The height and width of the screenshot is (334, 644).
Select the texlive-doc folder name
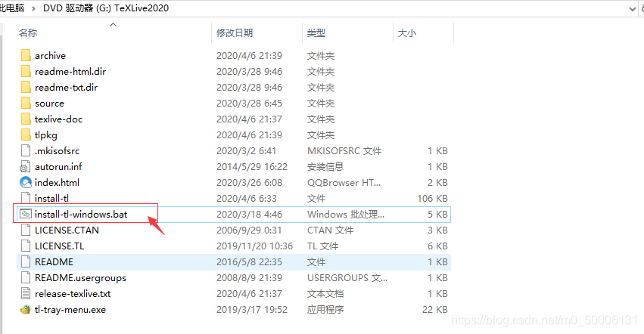pos(59,119)
